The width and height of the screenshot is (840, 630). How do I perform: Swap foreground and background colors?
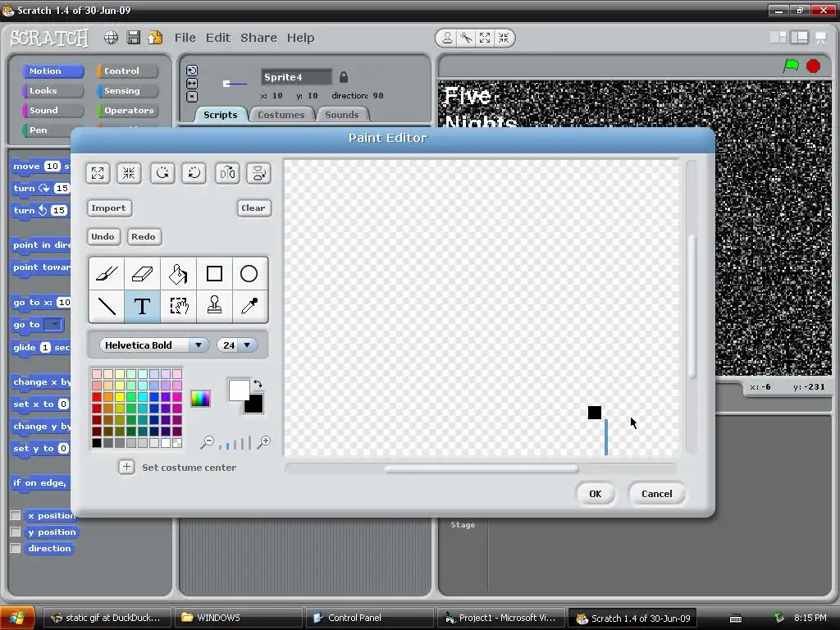[258, 384]
